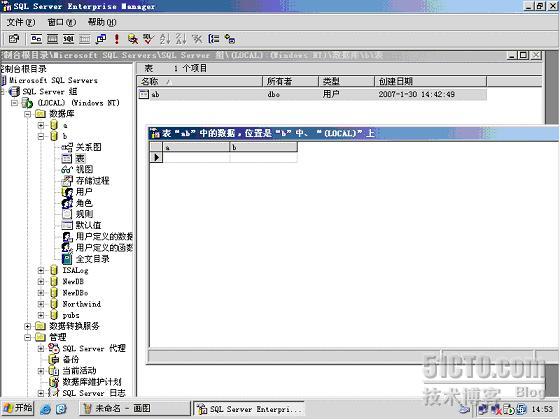This screenshot has width=560, height=420.
Task: Collapse database b in the tree
Action: tap(41, 136)
